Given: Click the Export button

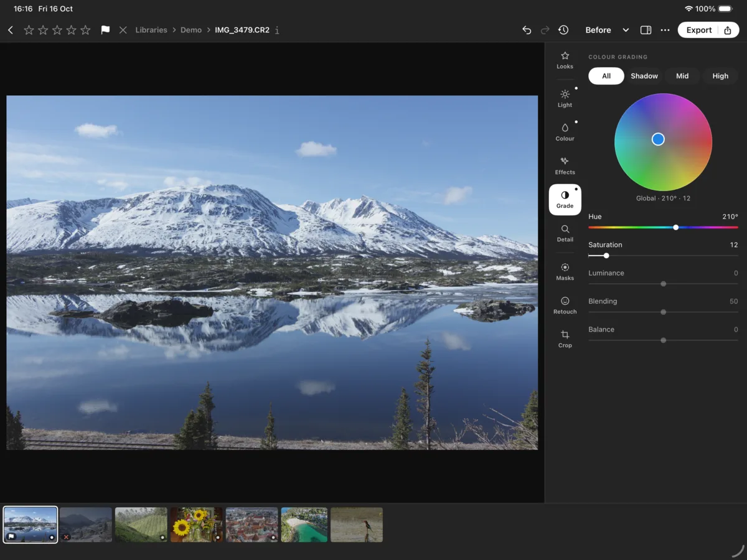Looking at the screenshot, I should pyautogui.click(x=699, y=30).
